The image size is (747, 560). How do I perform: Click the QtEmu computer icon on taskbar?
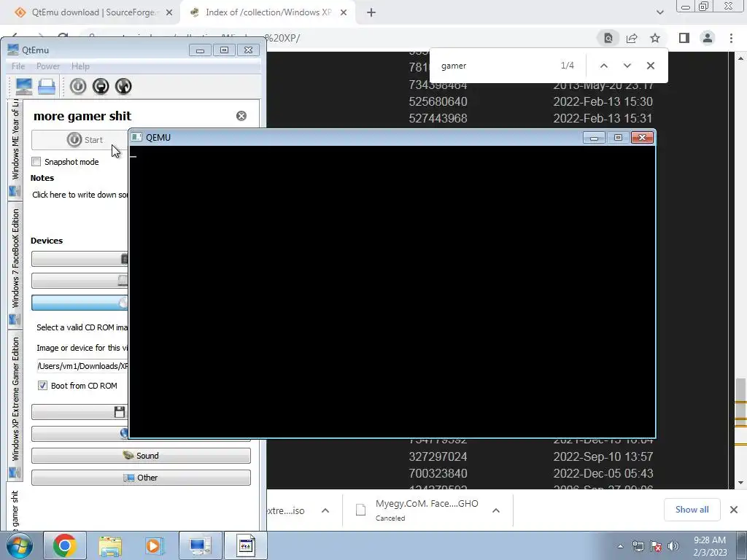pyautogui.click(x=200, y=545)
